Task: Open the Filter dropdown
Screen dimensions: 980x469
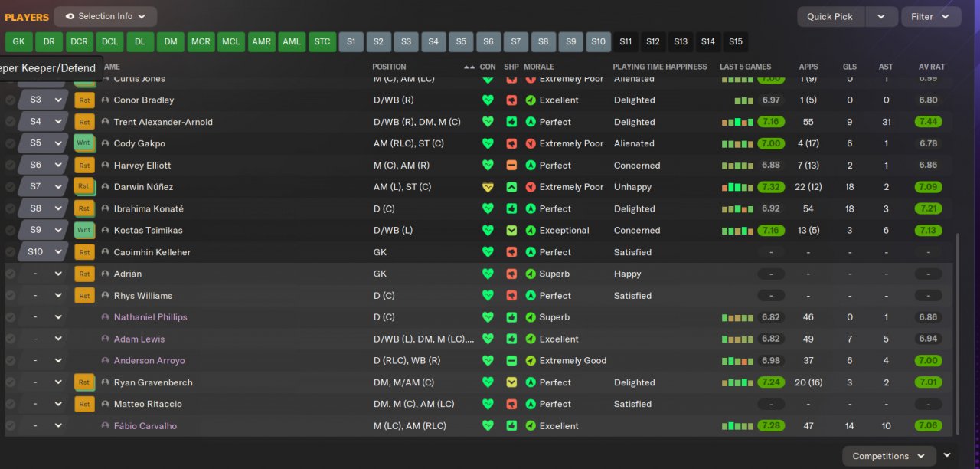Action: (931, 16)
